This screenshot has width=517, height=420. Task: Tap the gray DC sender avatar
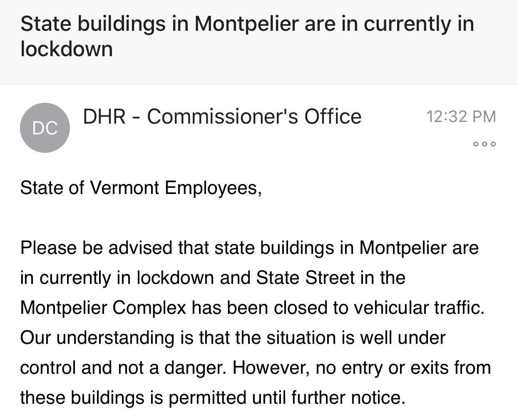click(45, 128)
